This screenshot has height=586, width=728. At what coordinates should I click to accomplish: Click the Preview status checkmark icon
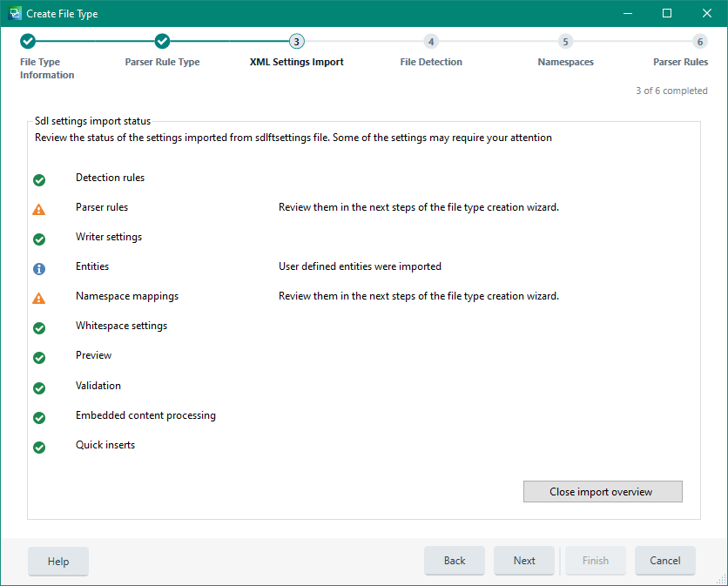click(x=39, y=357)
